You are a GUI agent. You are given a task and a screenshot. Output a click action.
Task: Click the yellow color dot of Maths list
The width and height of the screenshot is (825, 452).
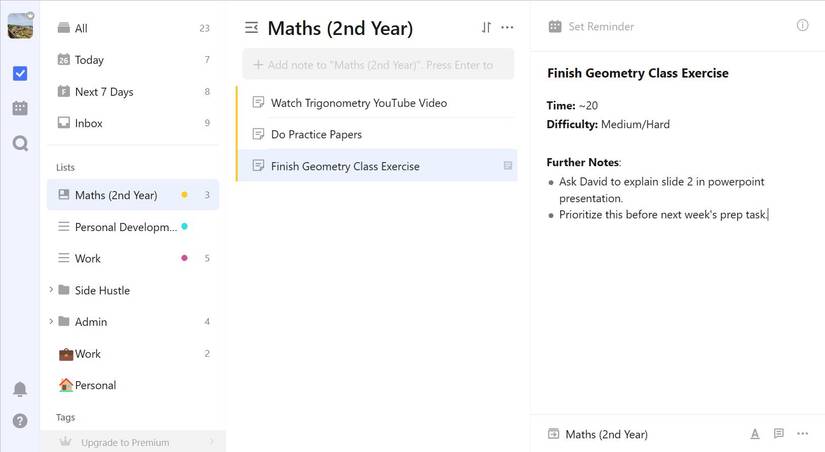click(184, 195)
